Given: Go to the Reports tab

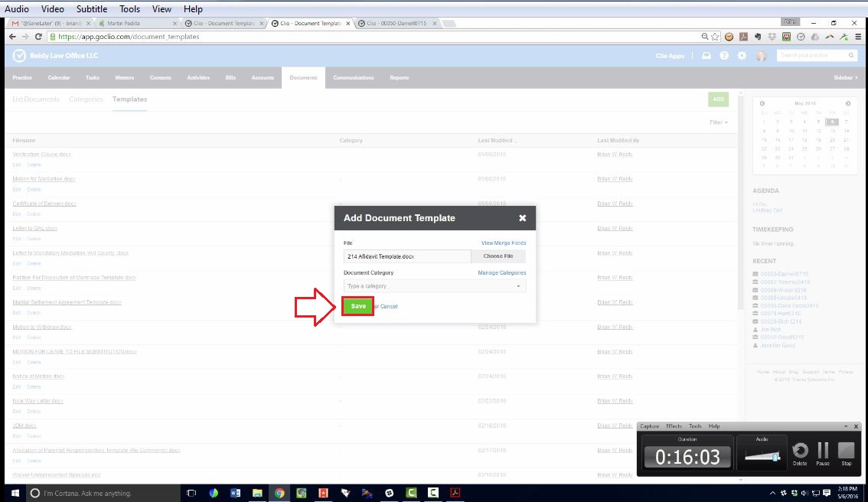Looking at the screenshot, I should tap(399, 77).
